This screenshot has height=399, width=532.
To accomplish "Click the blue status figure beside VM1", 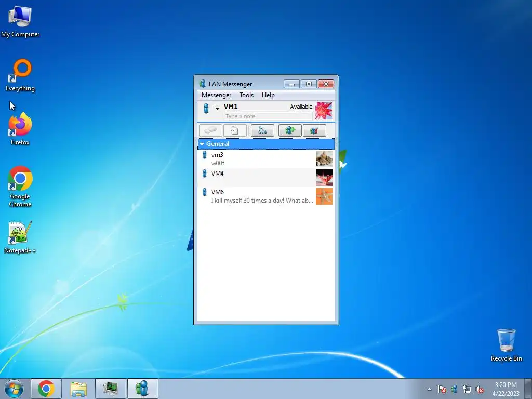I will pyautogui.click(x=206, y=109).
